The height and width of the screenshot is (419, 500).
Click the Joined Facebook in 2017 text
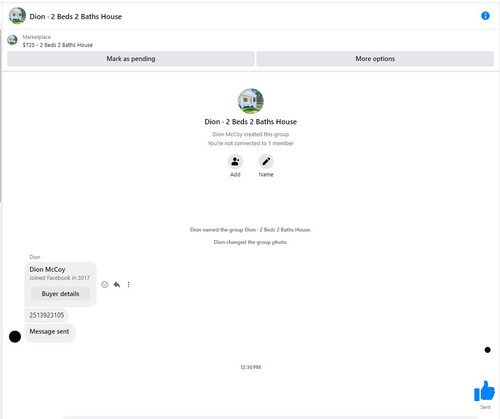pos(60,278)
